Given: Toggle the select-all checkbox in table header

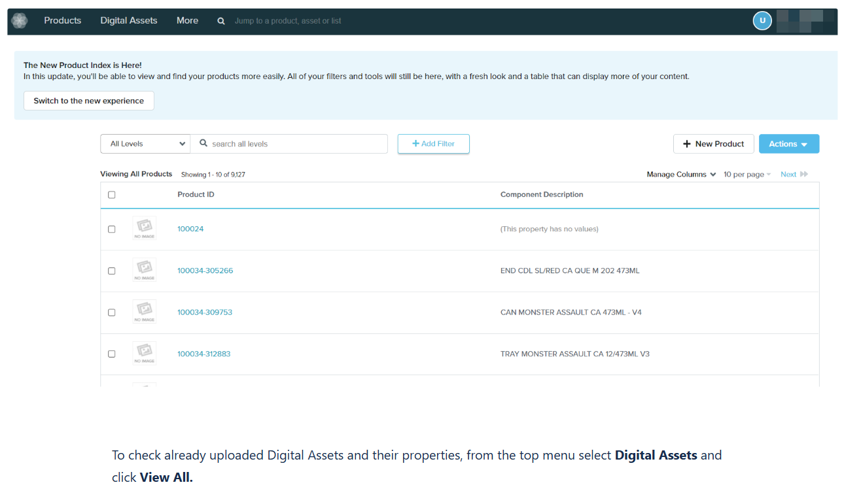Looking at the screenshot, I should tap(112, 195).
